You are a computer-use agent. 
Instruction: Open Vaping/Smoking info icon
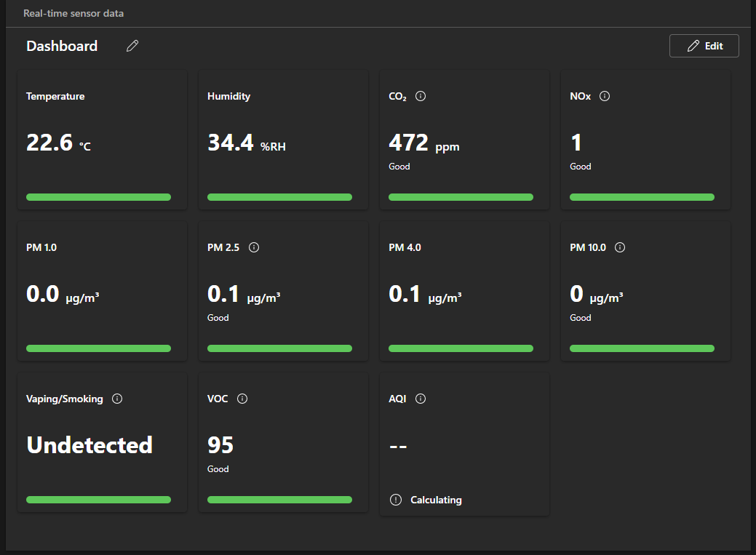(x=117, y=399)
